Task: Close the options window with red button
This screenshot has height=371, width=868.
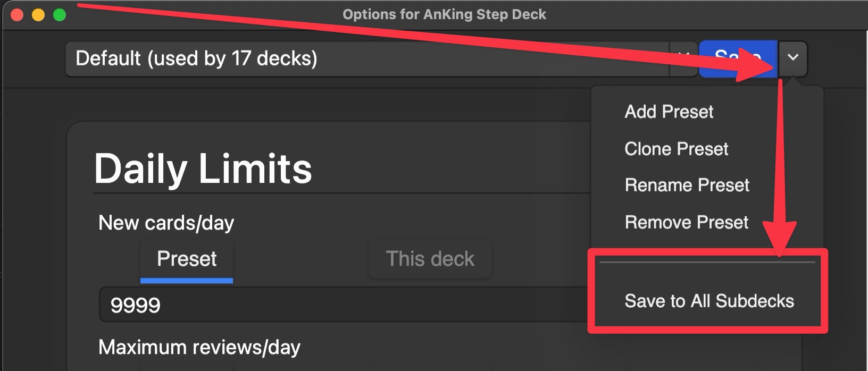Action: coord(17,14)
